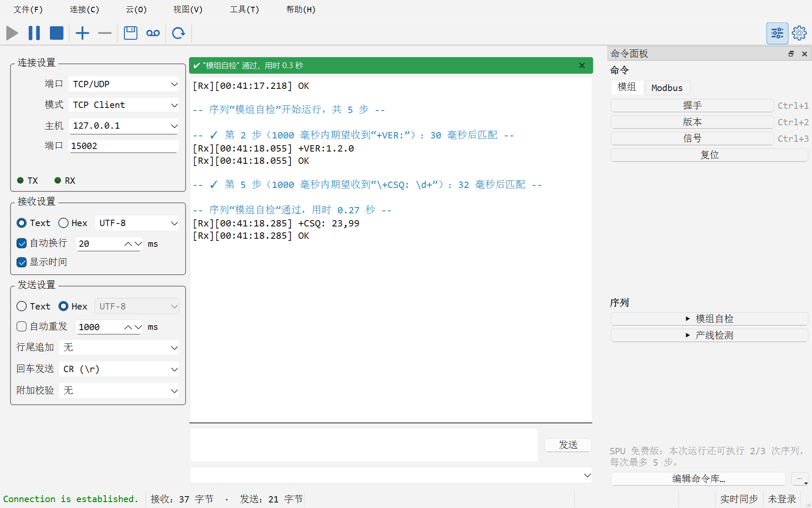The height and width of the screenshot is (508, 812).
Task: Open the more options button beside 编辑命令库
Action: 800,479
